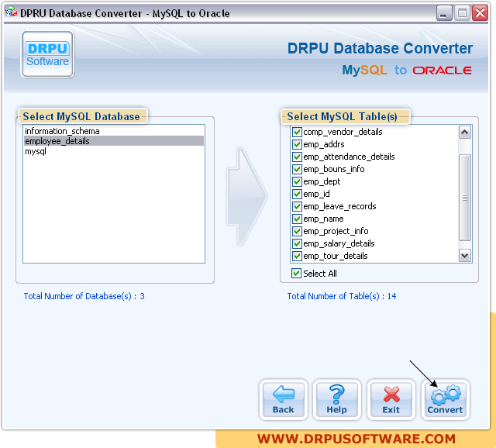This screenshot has height=448, width=496.
Task: Click the table list scroll down arrow
Action: point(465,256)
